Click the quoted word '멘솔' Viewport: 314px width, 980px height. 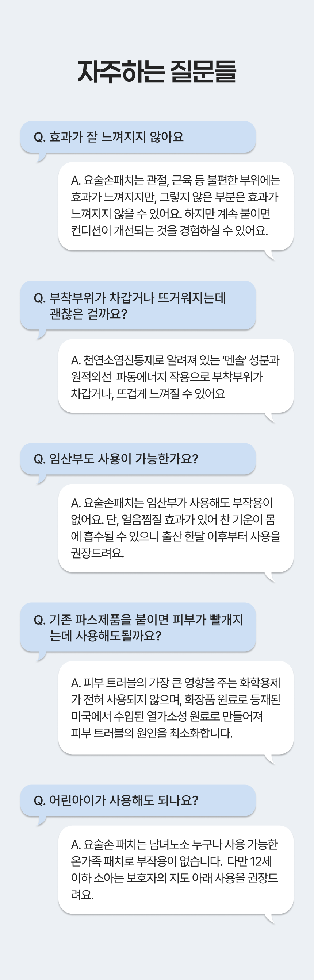click(234, 359)
